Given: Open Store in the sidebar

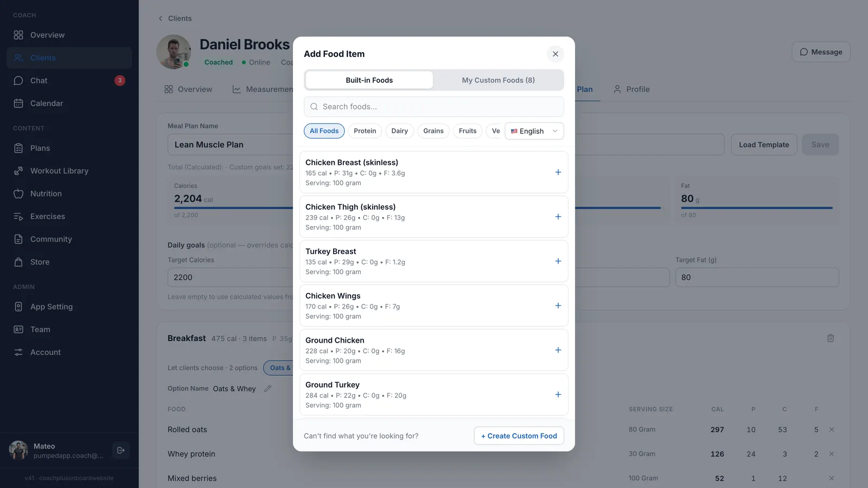Looking at the screenshot, I should point(69,262).
